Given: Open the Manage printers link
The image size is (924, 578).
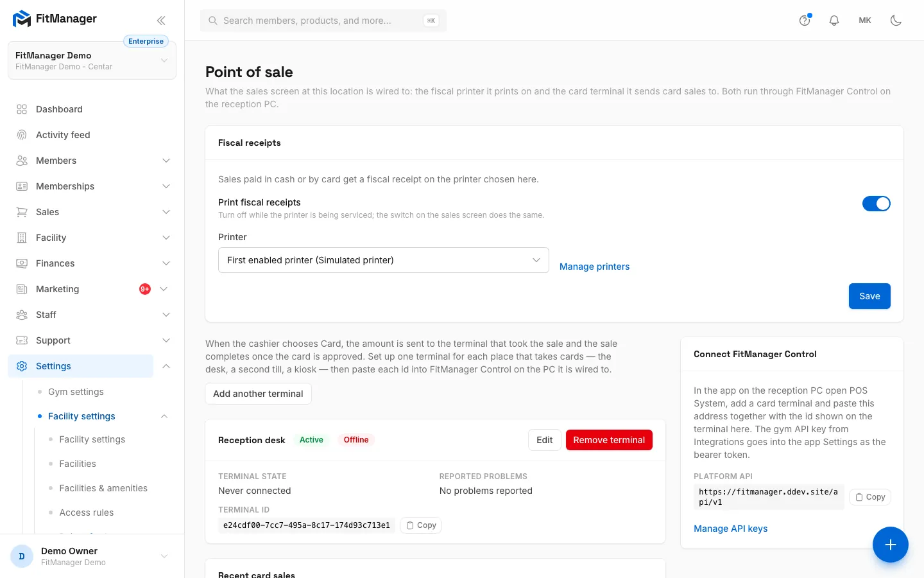Looking at the screenshot, I should point(594,267).
